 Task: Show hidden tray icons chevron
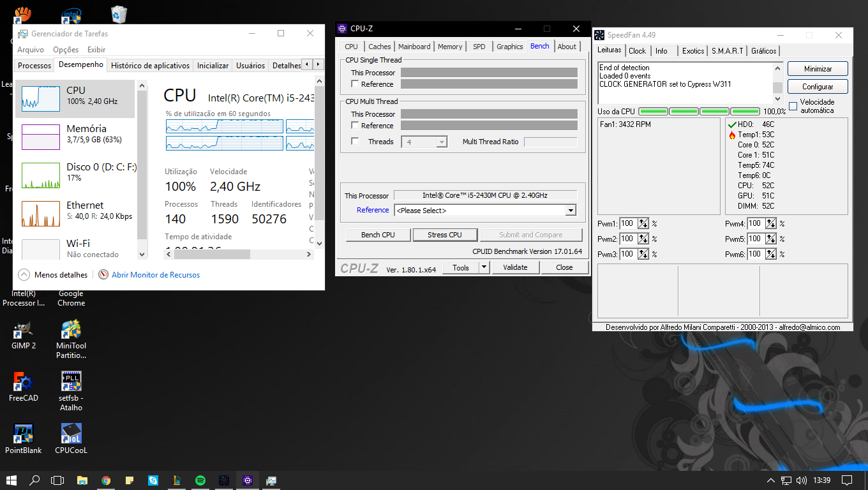tap(770, 480)
